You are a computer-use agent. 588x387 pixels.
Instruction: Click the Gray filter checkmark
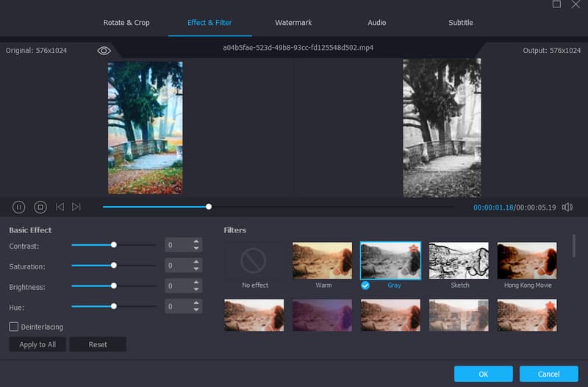point(365,285)
